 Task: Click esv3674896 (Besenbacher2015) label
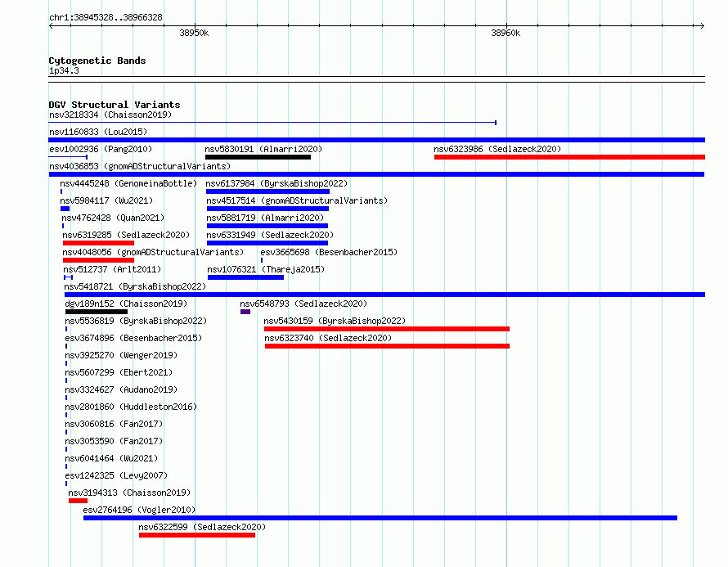click(x=133, y=338)
